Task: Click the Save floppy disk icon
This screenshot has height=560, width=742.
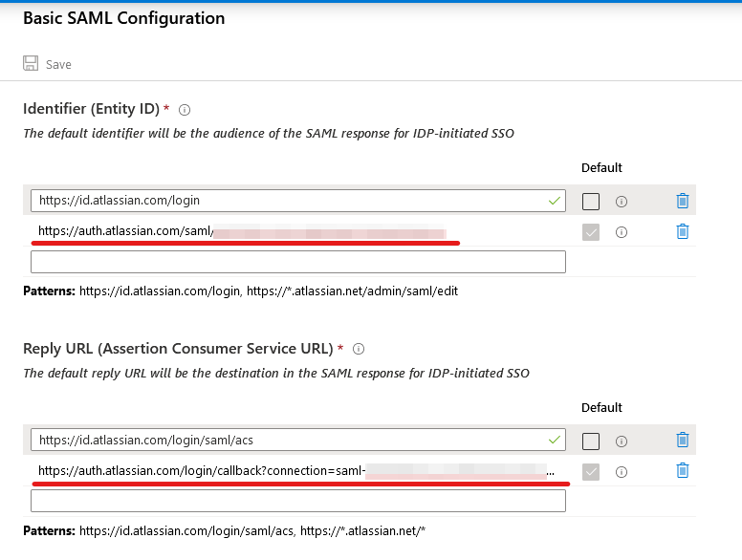Action: [x=31, y=64]
